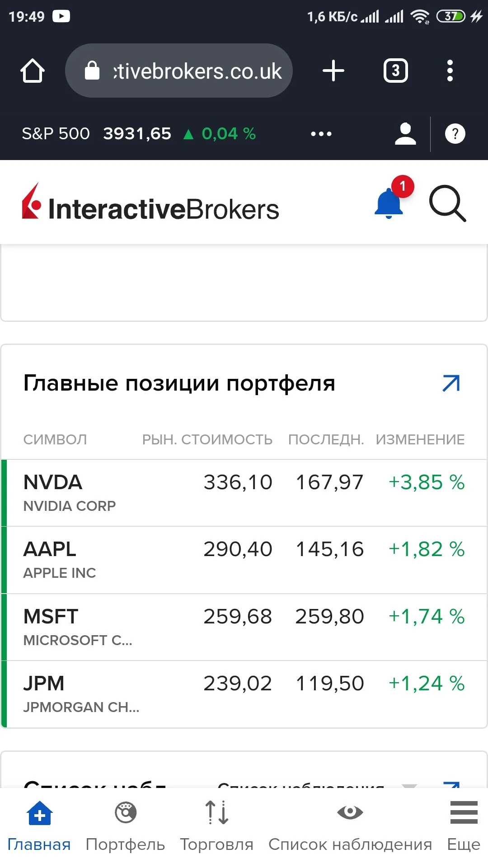Expand Главные позиции портфеля with arrow icon
The height and width of the screenshot is (868, 488).
pyautogui.click(x=451, y=383)
